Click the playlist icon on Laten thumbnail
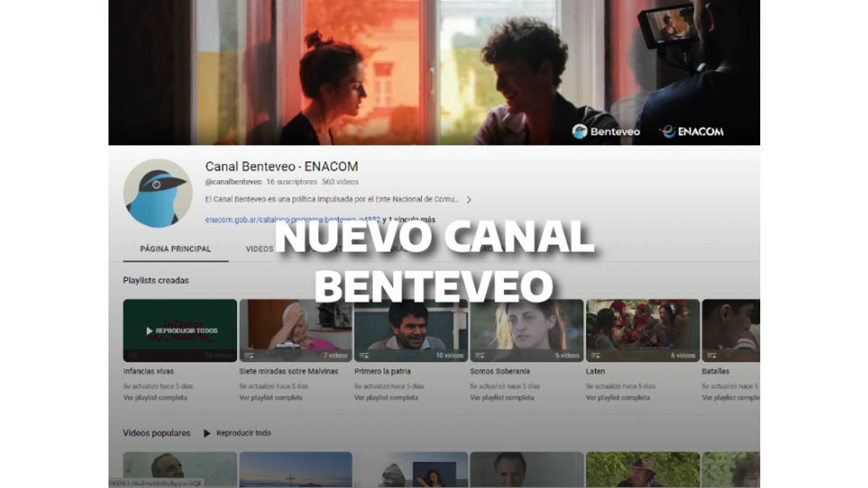The height and width of the screenshot is (488, 868). 596,356
